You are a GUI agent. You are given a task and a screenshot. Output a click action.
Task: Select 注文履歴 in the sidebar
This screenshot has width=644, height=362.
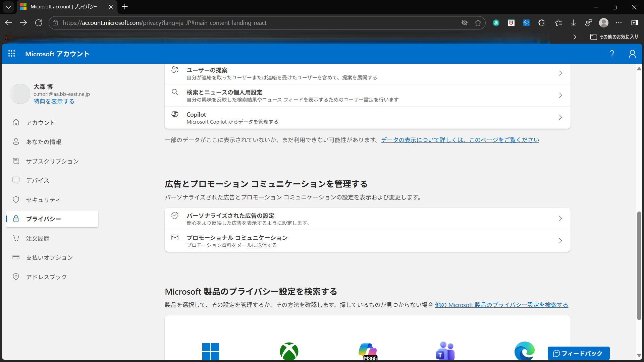[52, 238]
